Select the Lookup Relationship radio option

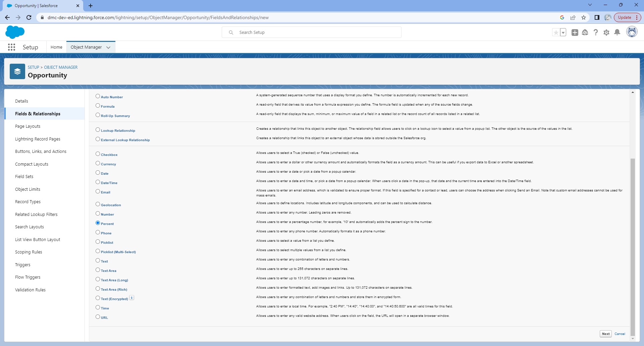pos(98,130)
